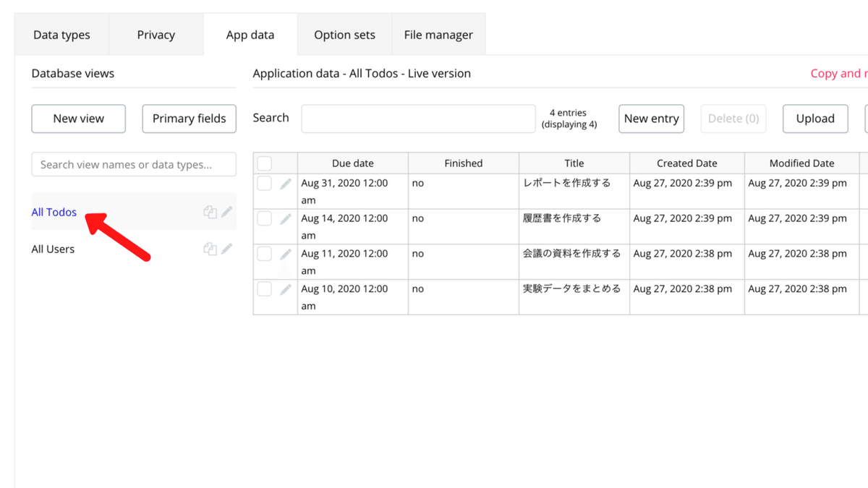Create a record with the New entry button
Screen dimensions: 868x488
pos(651,119)
